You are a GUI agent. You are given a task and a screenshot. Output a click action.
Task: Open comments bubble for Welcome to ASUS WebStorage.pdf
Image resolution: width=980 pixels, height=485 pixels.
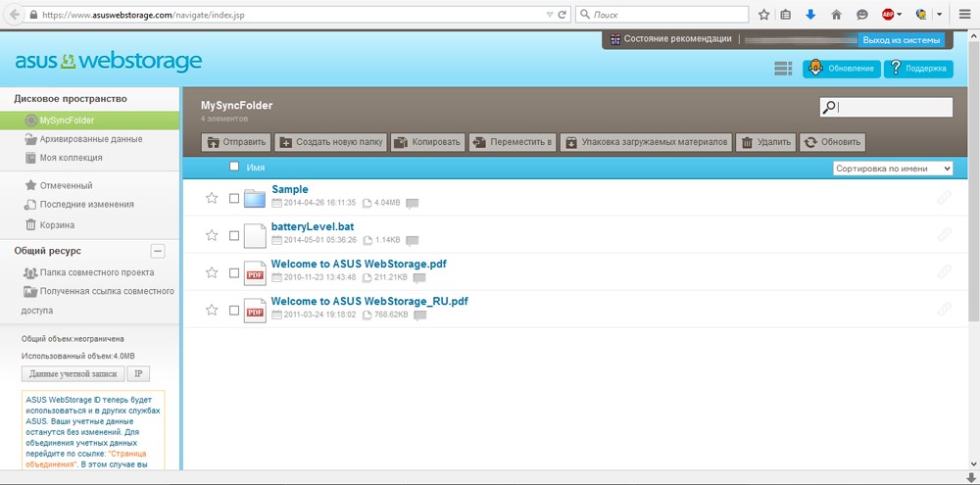click(419, 278)
